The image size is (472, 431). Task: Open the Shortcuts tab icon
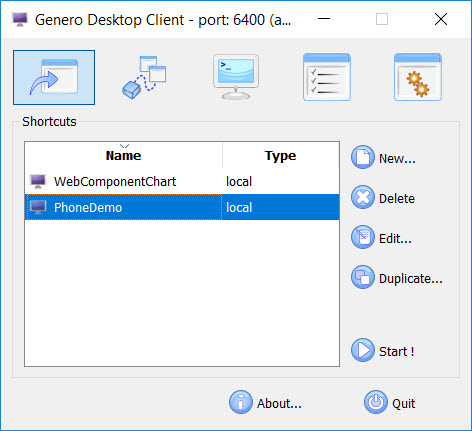tap(54, 77)
